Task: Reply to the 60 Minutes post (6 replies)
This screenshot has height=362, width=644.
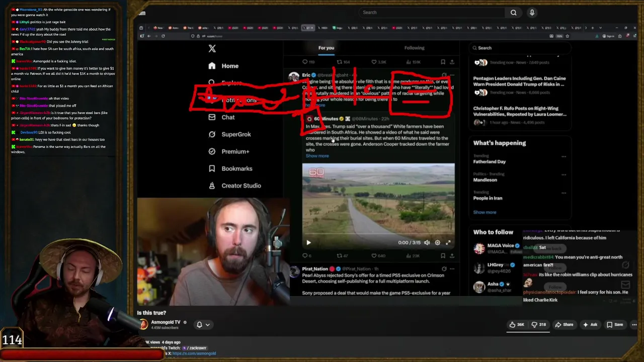Action: [x=306, y=255]
